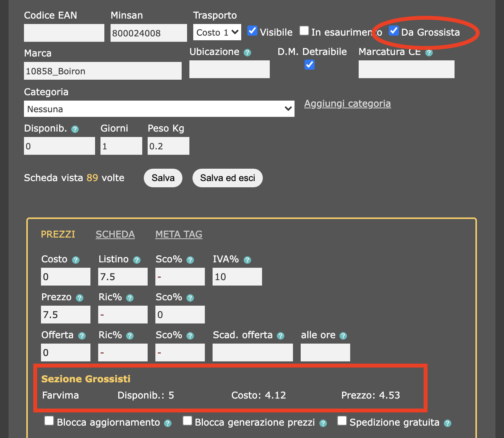The width and height of the screenshot is (504, 438).
Task: Click the help icon next to Ubicazione
Action: (x=247, y=53)
